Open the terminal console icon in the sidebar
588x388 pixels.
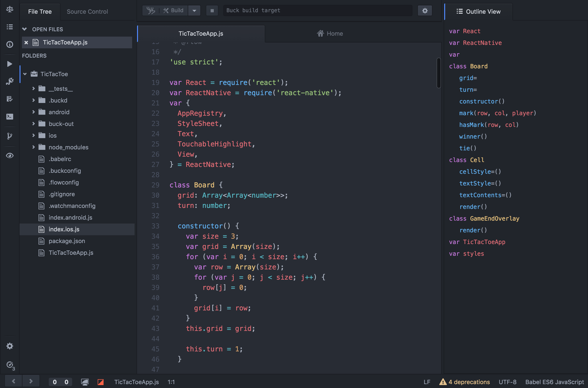coord(10,117)
